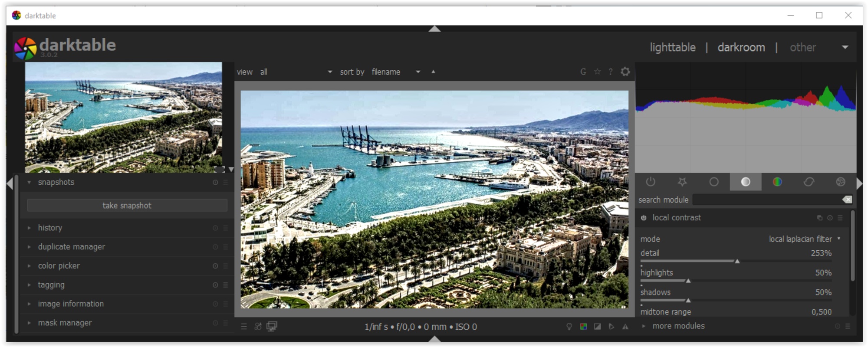The image size is (868, 347).
Task: Toggle the gamut check warning triangle
Action: (x=625, y=327)
